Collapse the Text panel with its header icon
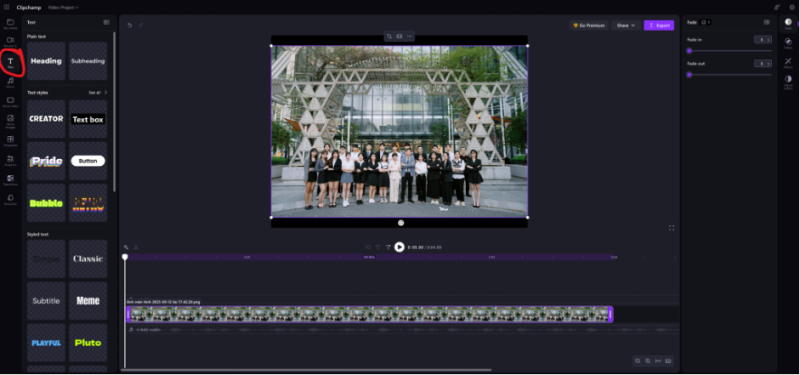Image resolution: width=800 pixels, height=375 pixels. pyautogui.click(x=106, y=22)
